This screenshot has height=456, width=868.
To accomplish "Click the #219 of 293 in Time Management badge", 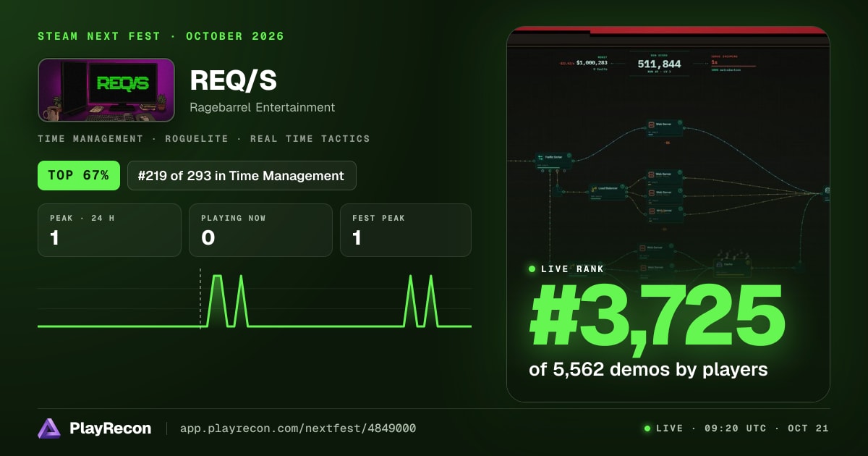I will pyautogui.click(x=242, y=175).
